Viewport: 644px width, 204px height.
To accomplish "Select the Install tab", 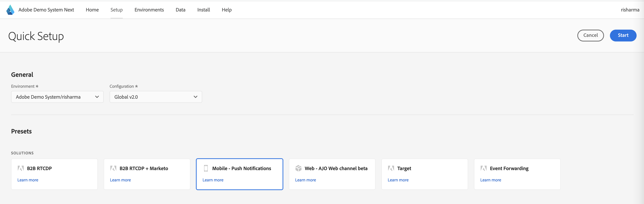I will 203,10.
